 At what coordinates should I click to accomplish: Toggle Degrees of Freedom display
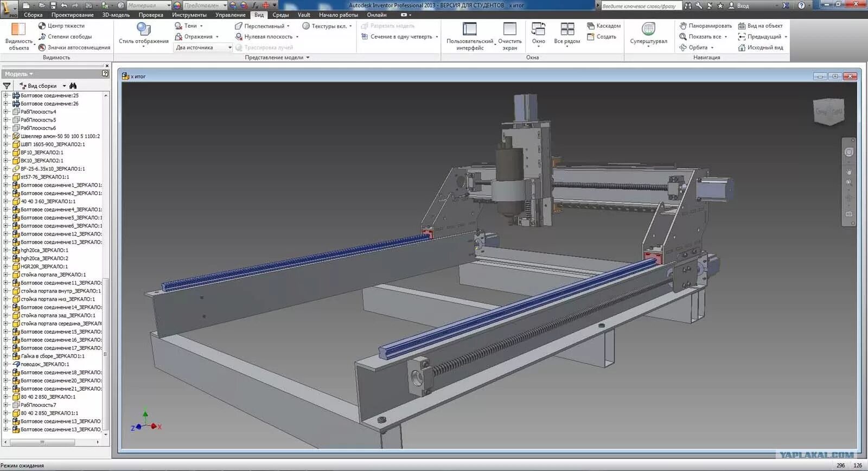65,36
